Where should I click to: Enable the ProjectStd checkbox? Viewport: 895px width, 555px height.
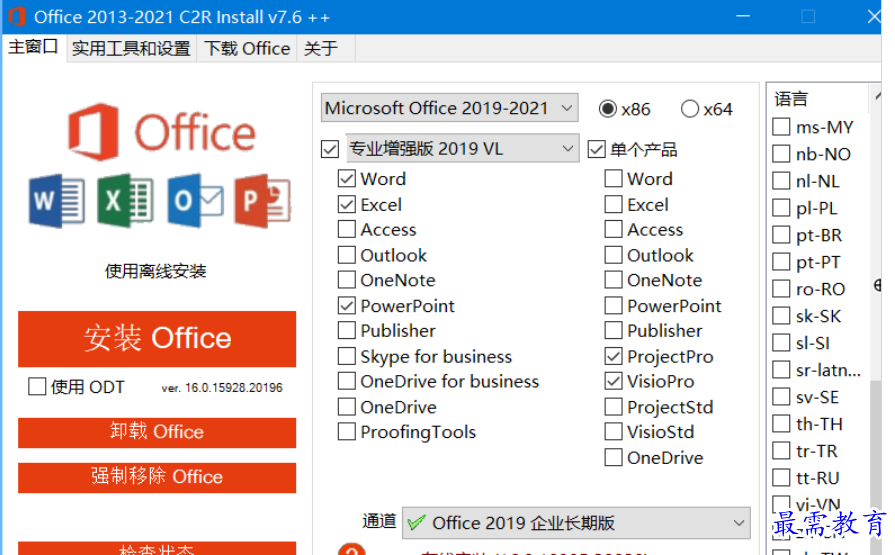613,407
